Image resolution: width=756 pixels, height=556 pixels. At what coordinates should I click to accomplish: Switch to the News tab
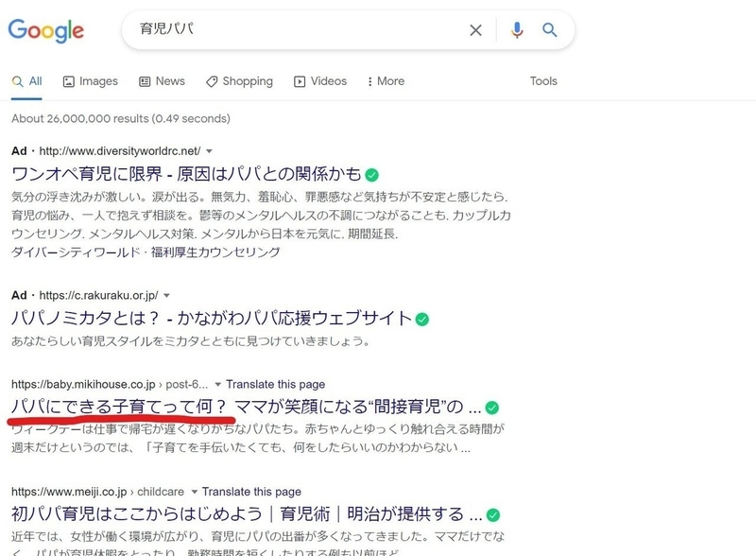pyautogui.click(x=162, y=81)
